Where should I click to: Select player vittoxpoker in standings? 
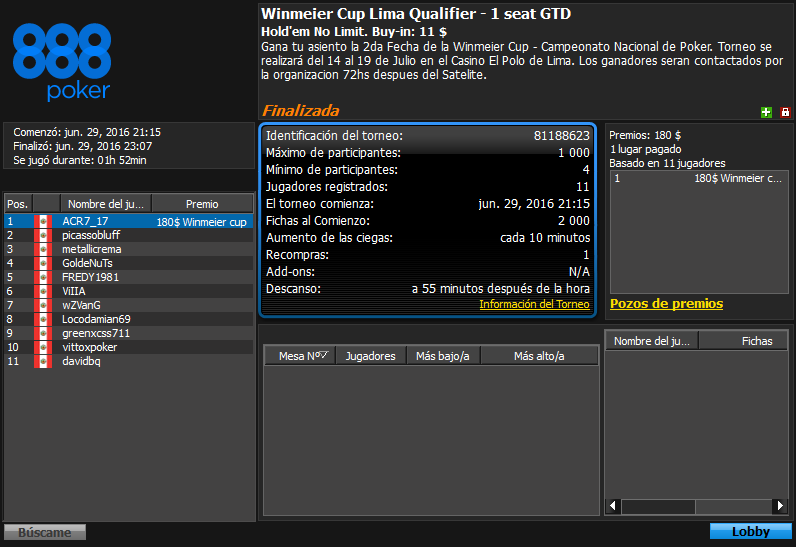(129, 347)
